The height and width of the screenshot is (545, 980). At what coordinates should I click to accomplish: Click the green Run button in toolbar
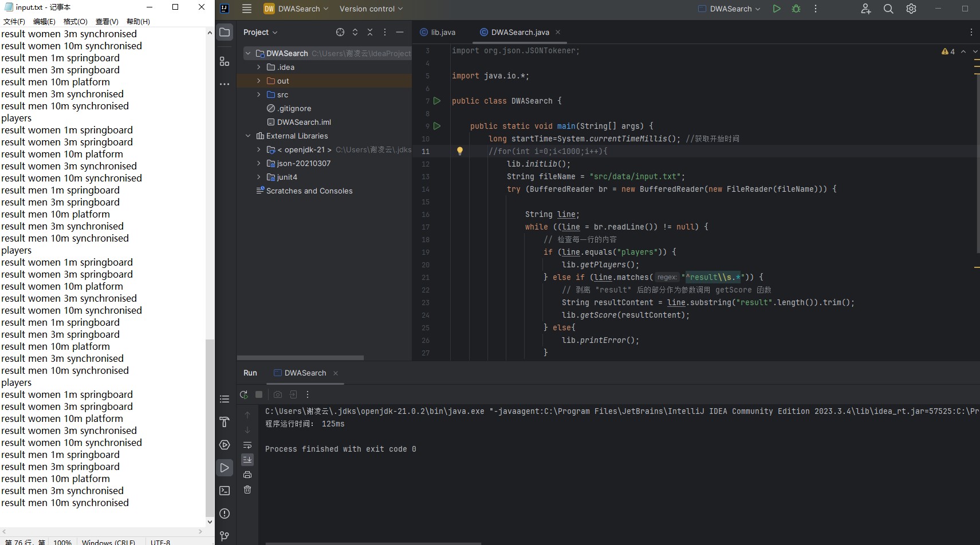click(777, 9)
